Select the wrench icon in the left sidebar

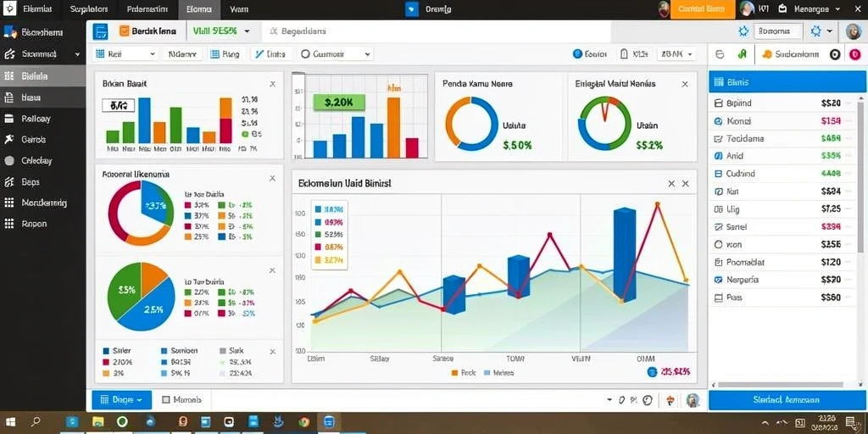pos(8,140)
